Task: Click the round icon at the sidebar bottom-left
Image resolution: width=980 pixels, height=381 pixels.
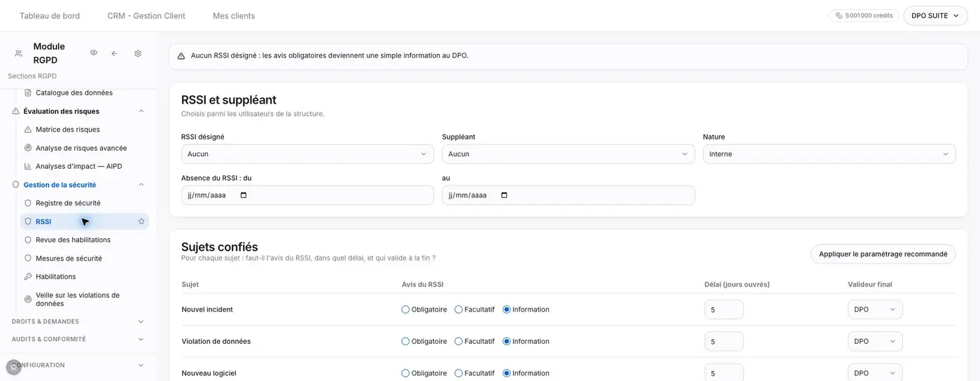Action: [13, 366]
